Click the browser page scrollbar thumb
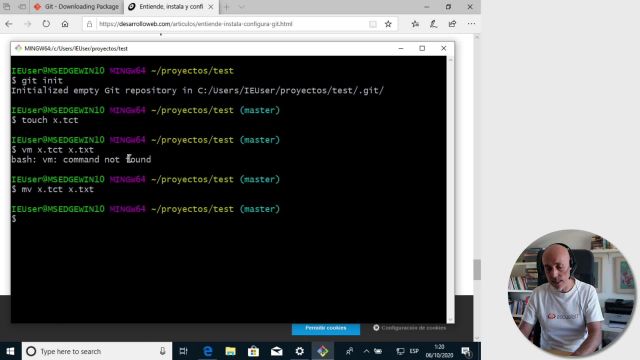Screen dimensions: 640x360 (477, 269)
